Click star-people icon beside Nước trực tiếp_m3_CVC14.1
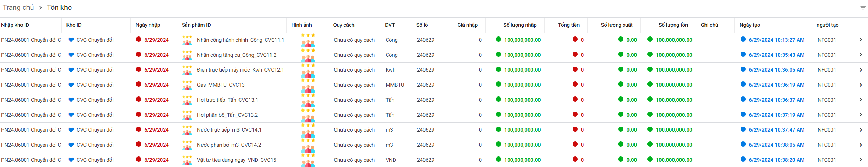The width and height of the screenshot is (868, 167). [187, 130]
